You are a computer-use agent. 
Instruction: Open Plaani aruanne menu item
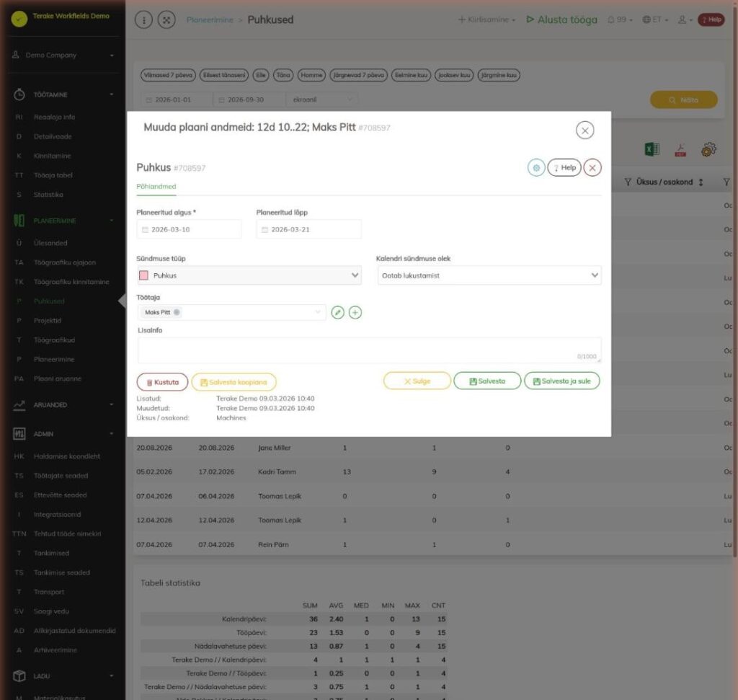(x=58, y=378)
